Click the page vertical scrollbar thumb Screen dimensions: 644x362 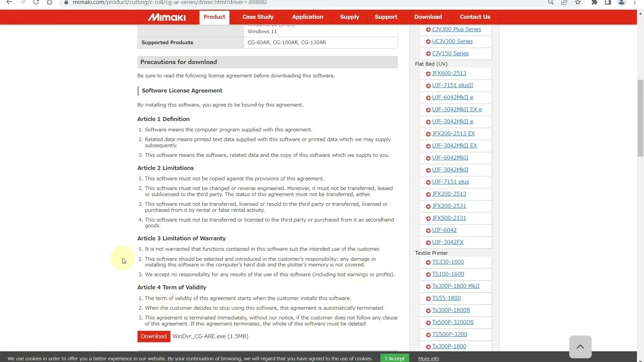tap(640, 118)
